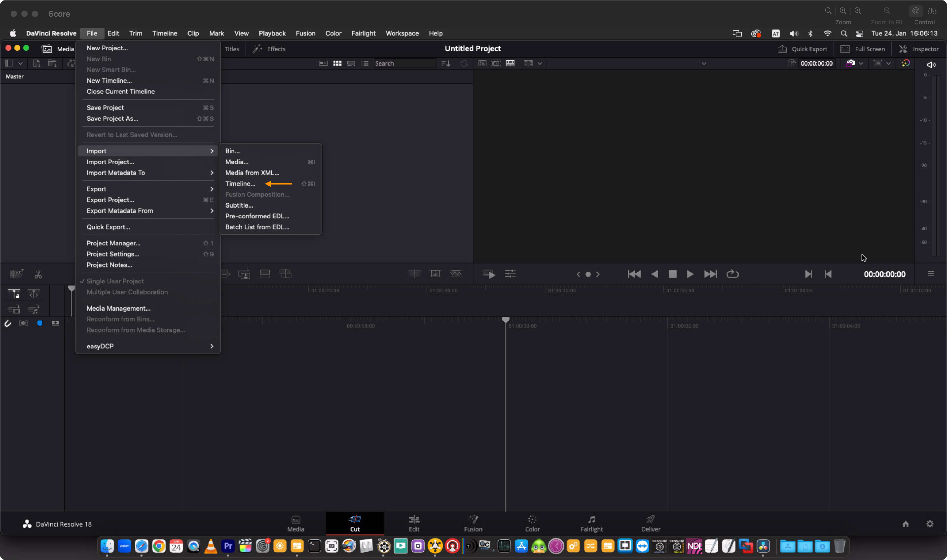Toggle Boring Detector icon
947x560 pixels.
click(x=16, y=274)
